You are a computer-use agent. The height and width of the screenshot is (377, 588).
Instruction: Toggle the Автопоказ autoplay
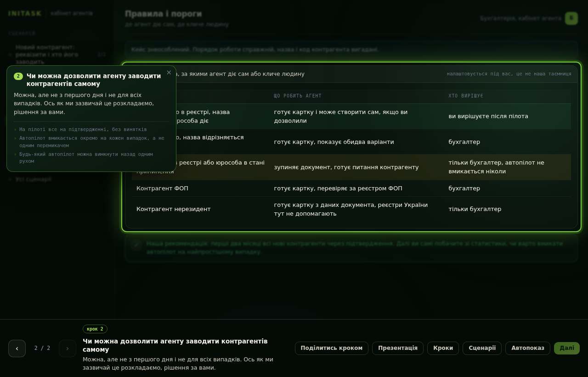[528, 348]
